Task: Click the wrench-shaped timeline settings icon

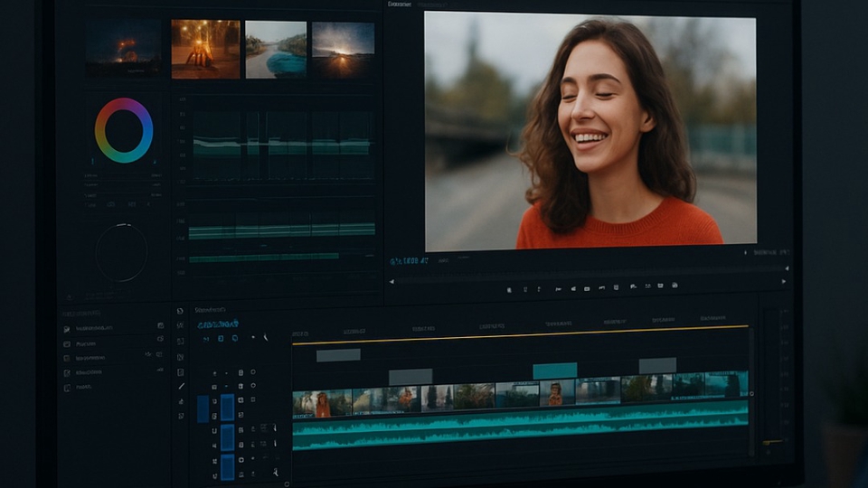Action: point(265,337)
